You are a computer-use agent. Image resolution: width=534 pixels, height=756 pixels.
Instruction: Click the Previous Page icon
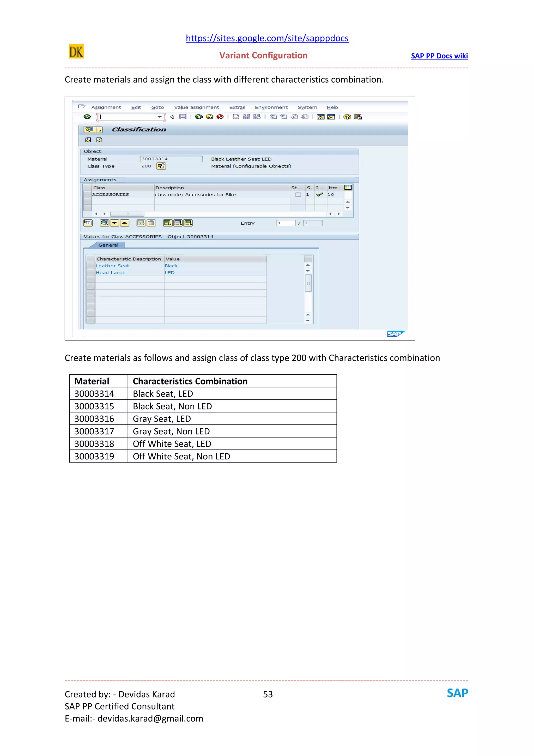click(284, 117)
